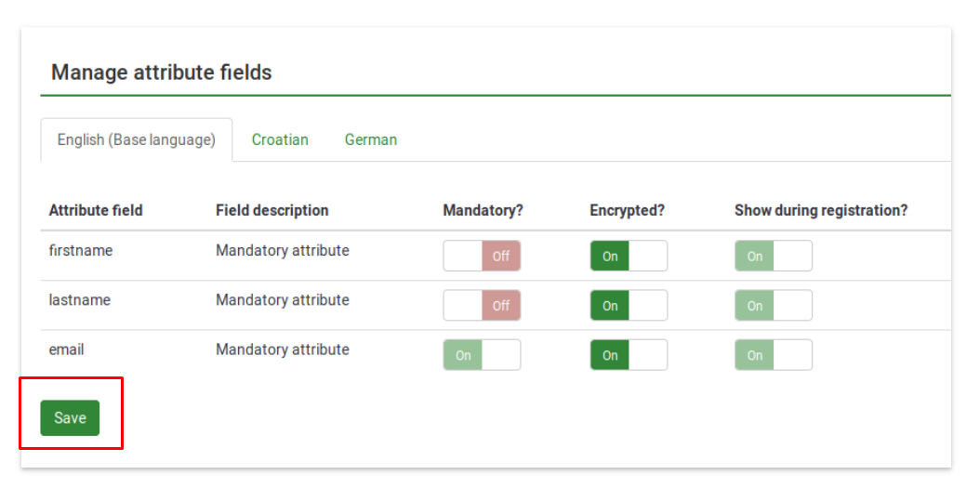The height and width of the screenshot is (488, 980).
Task: Select the English (Base language) tab
Action: coord(137,139)
